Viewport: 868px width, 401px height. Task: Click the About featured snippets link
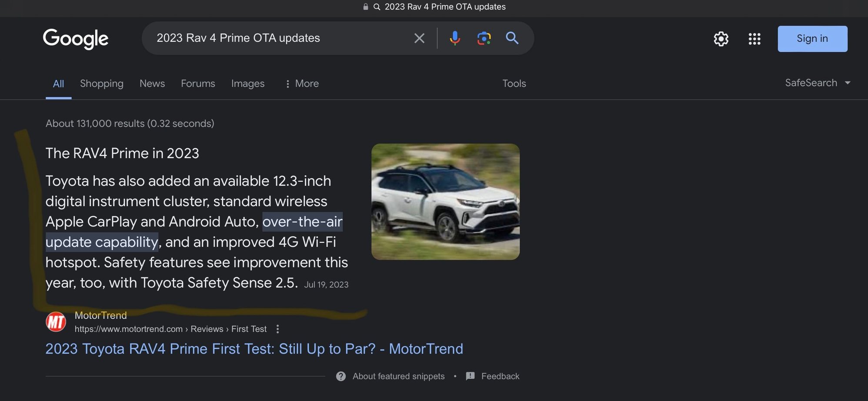point(398,376)
